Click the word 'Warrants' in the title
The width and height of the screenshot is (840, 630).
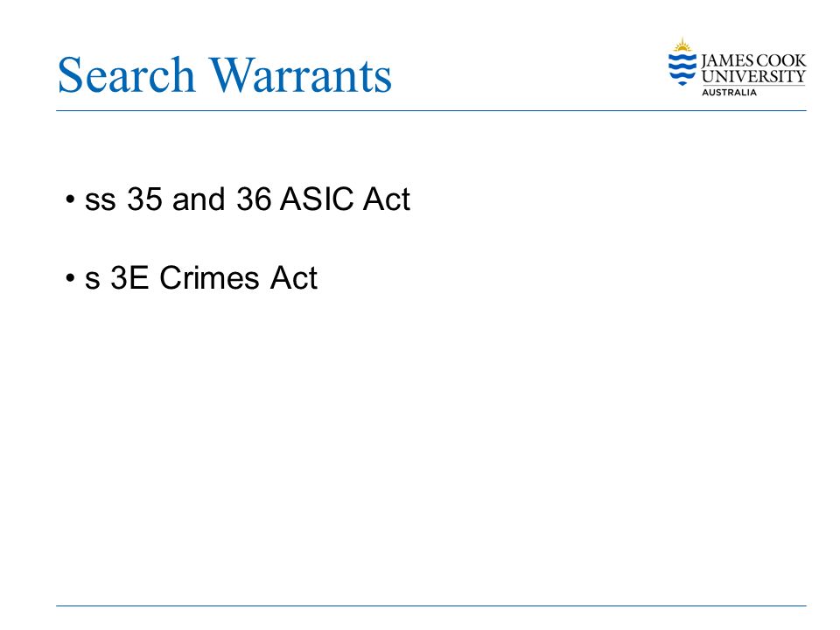(300, 75)
